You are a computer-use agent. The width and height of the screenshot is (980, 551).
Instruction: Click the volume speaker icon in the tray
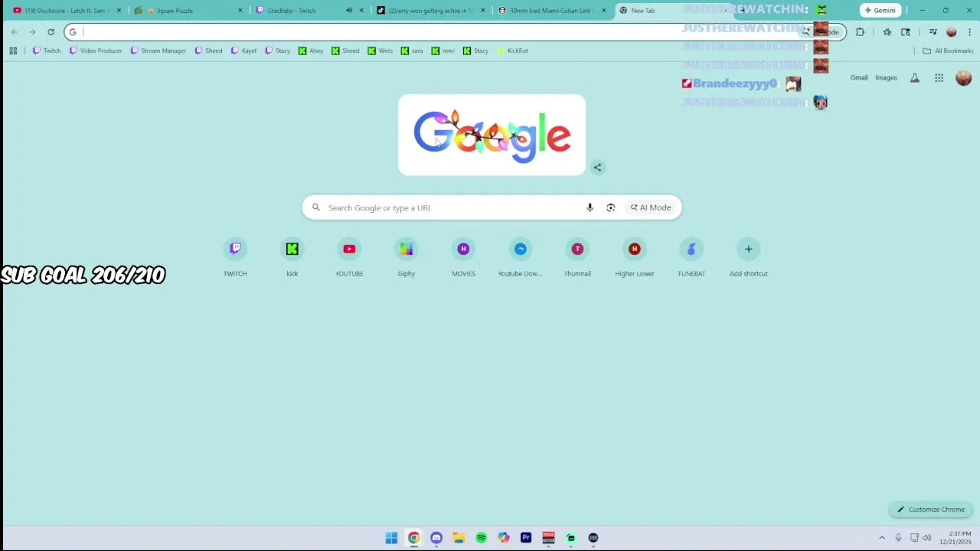pyautogui.click(x=927, y=538)
